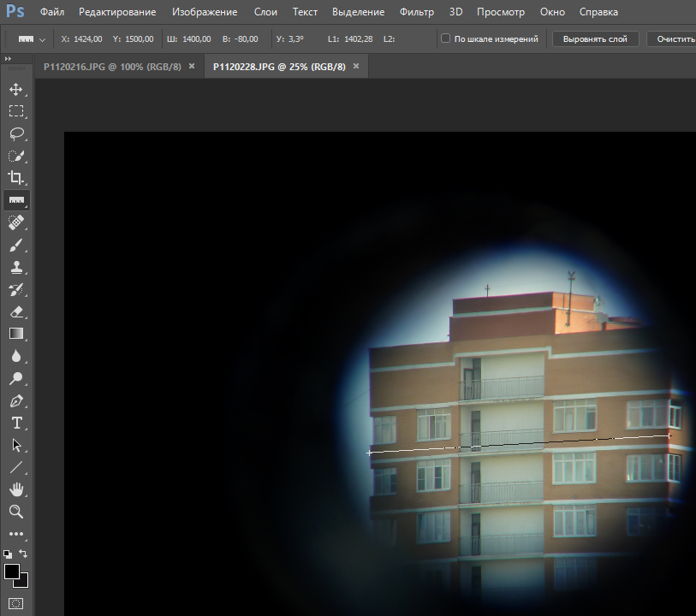Select the Dodge tool
The width and height of the screenshot is (696, 616).
[x=16, y=378]
